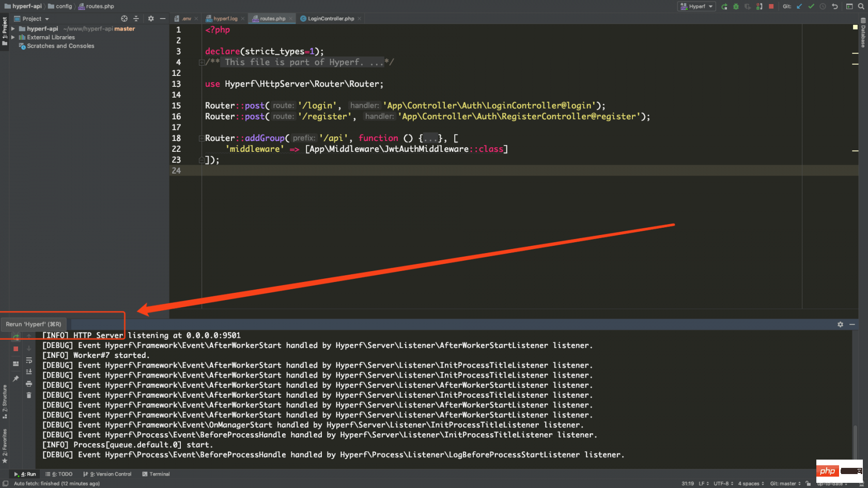Change file encoding UTF-8
Viewport: 868px width, 488px height.
(x=723, y=484)
